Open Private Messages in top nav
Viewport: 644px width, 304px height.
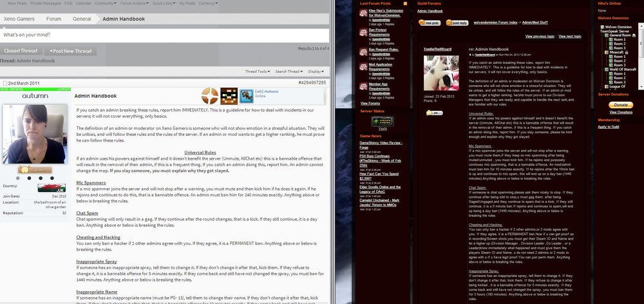pyautogui.click(x=46, y=3)
